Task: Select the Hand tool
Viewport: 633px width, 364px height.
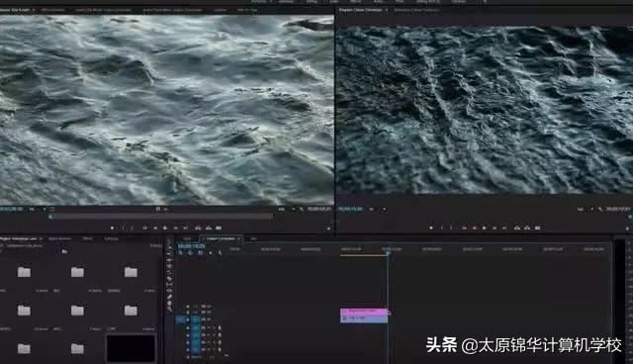Action: 169,303
